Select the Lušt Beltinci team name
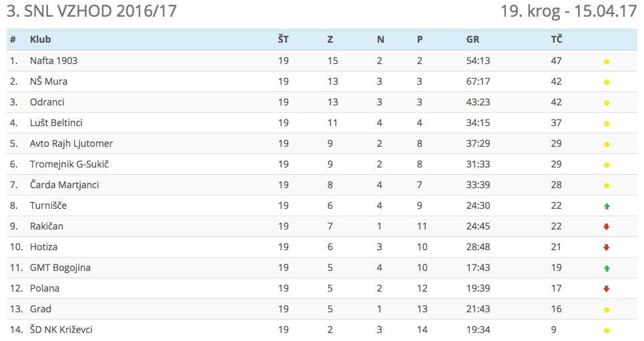This screenshot has width=644, height=341. point(56,123)
